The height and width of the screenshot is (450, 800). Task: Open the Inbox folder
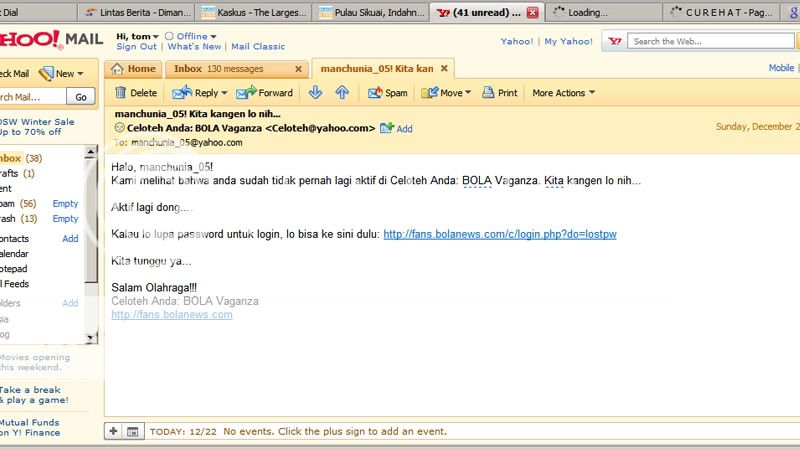11,158
